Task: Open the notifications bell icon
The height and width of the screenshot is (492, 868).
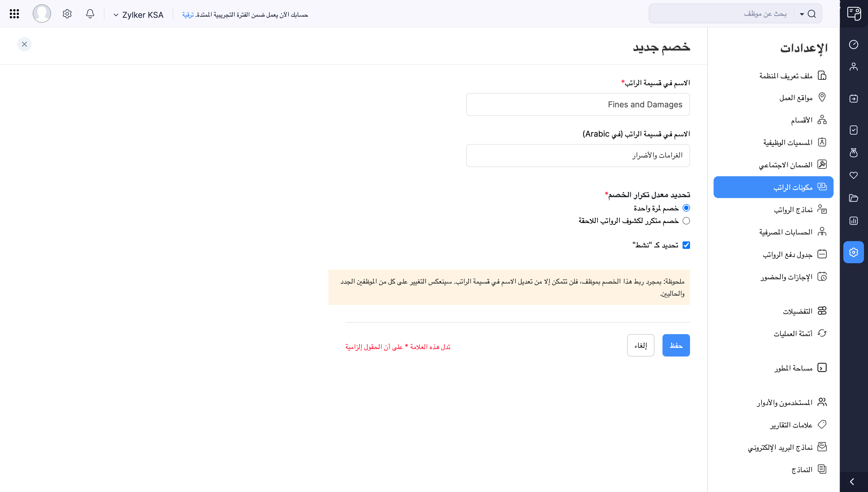Action: pos(90,14)
